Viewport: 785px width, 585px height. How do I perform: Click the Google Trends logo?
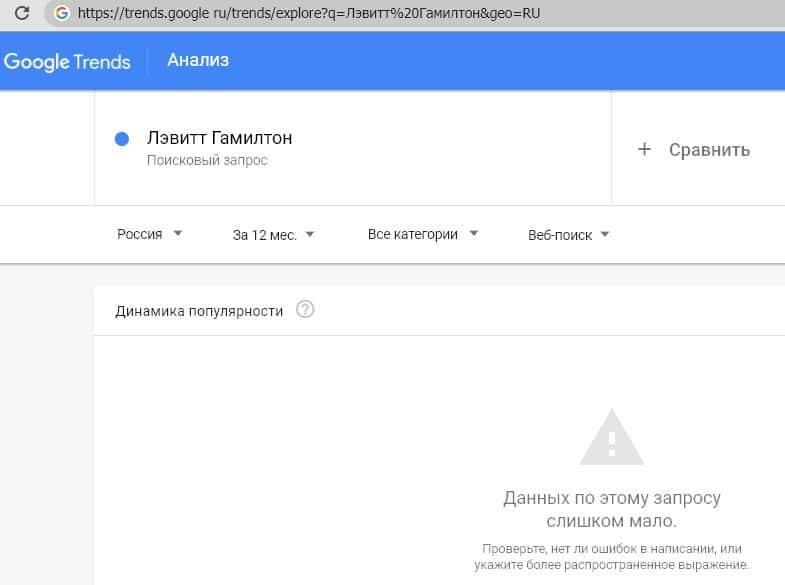coord(67,61)
